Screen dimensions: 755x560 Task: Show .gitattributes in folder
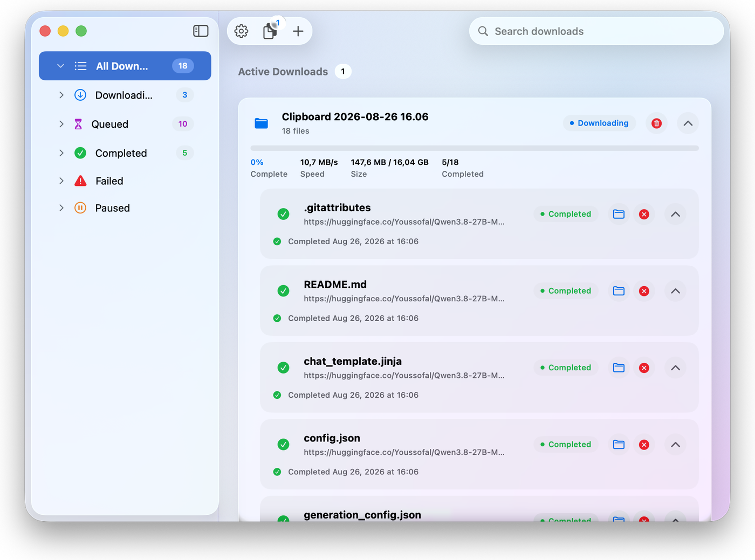[x=619, y=215]
